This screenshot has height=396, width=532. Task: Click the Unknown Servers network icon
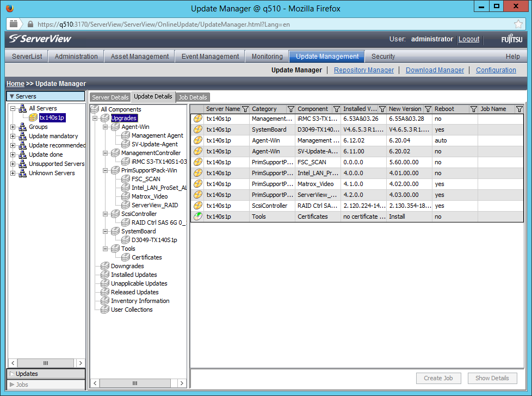pos(23,173)
